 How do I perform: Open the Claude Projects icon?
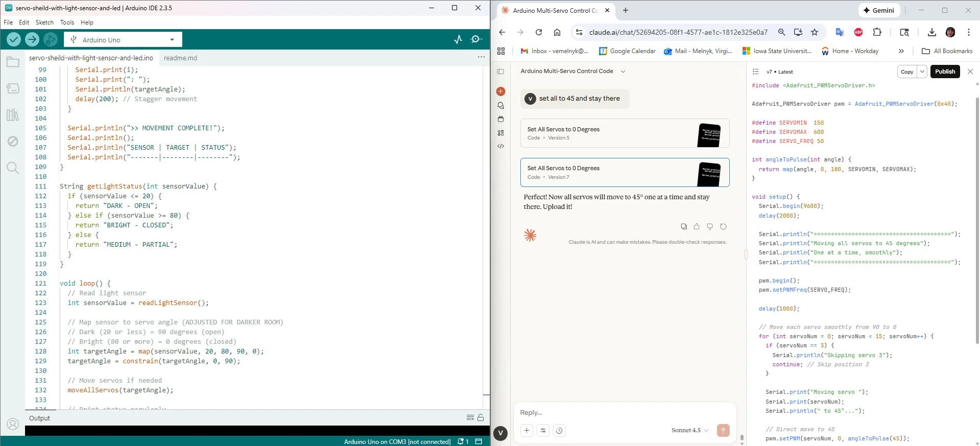pos(500,119)
